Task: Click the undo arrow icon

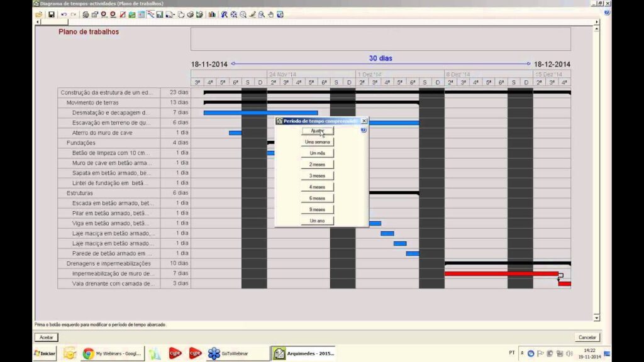Action: tap(64, 14)
